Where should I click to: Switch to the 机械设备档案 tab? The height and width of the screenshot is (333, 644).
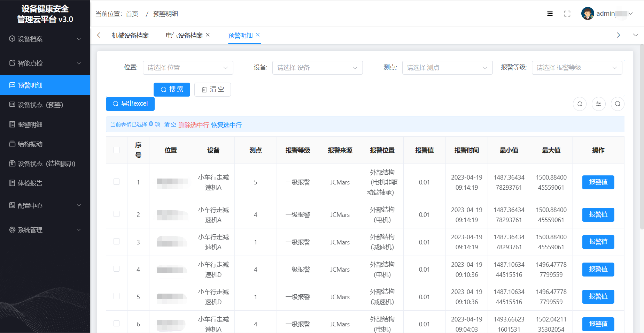tap(130, 36)
